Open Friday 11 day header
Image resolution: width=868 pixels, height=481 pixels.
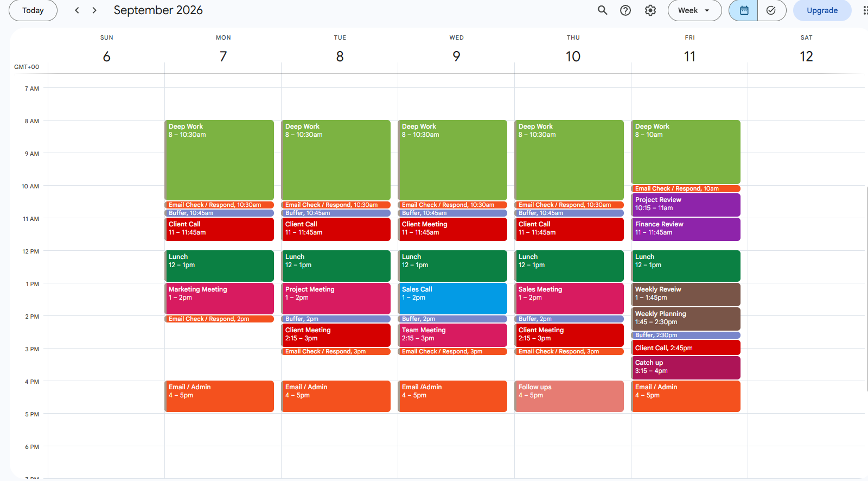[690, 56]
